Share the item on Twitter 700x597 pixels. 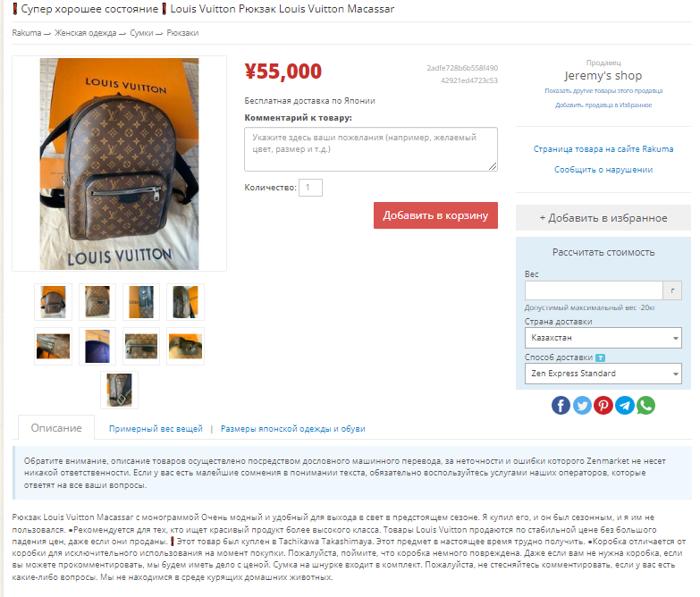coord(582,405)
